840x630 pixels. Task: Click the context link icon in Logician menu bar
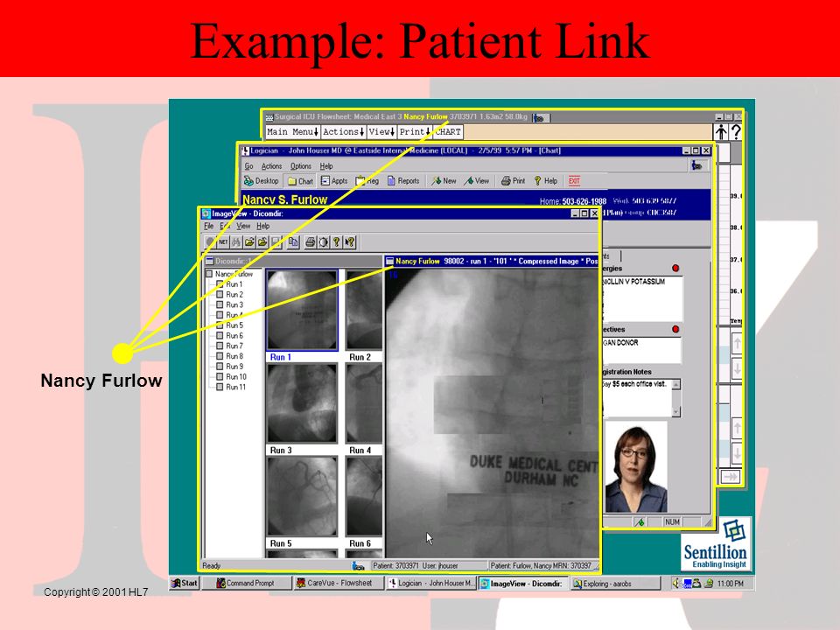point(696,166)
